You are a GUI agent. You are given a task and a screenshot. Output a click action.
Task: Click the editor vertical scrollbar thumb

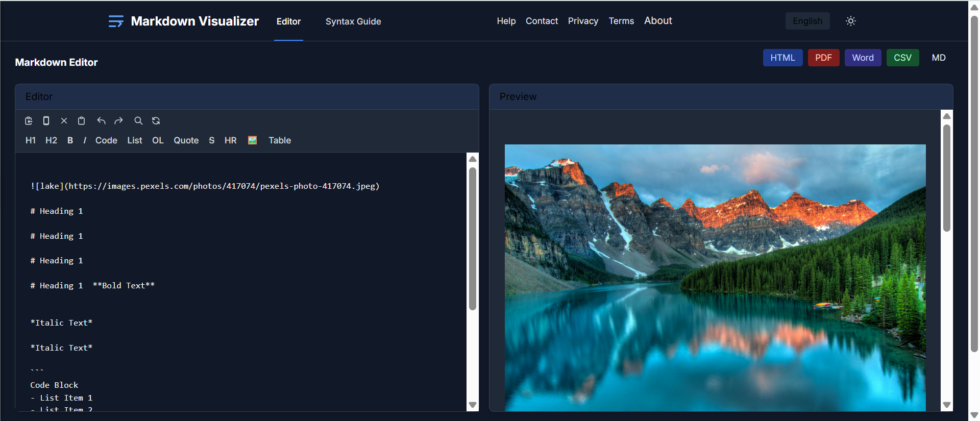(x=473, y=239)
